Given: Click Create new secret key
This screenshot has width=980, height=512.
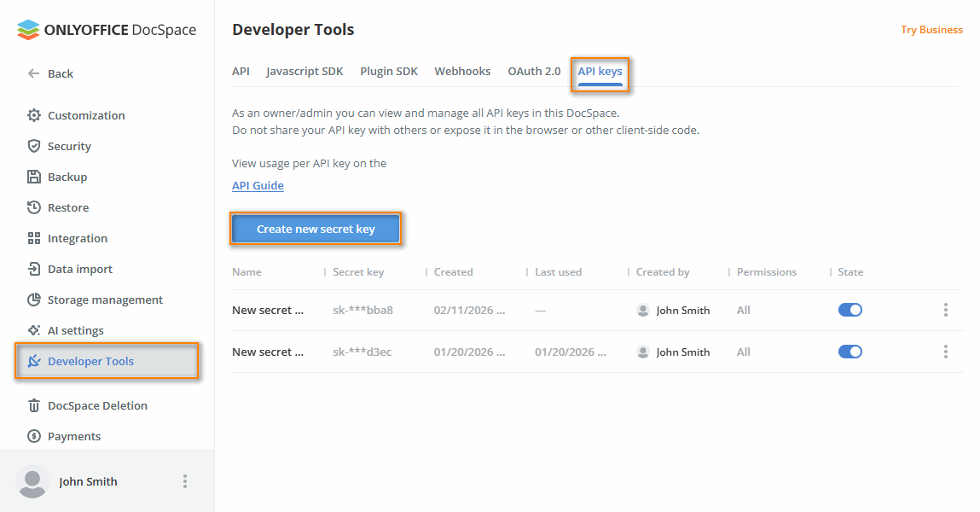Looking at the screenshot, I should (x=316, y=228).
